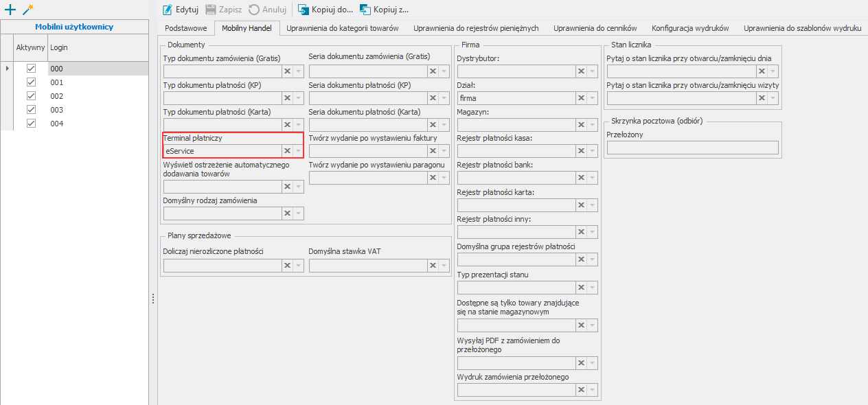Image resolution: width=868 pixels, height=405 pixels.
Task: Uncheck Aktywny checkbox for login 002
Action: [x=31, y=96]
